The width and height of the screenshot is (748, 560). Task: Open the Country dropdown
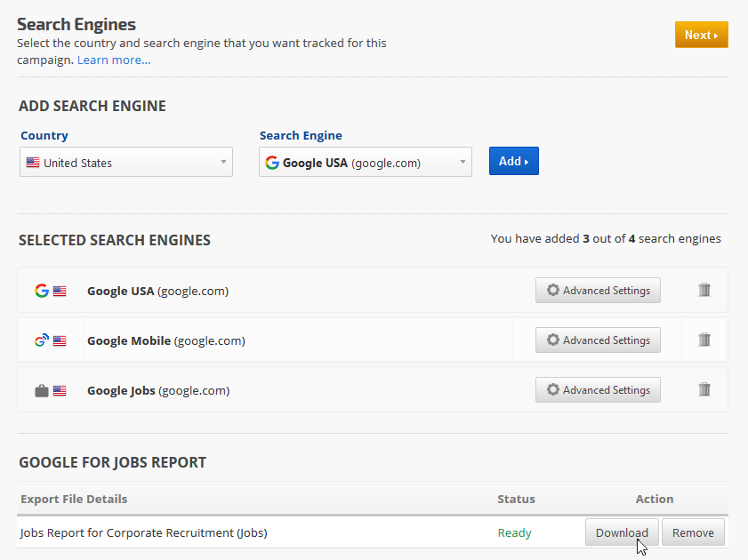pos(126,163)
